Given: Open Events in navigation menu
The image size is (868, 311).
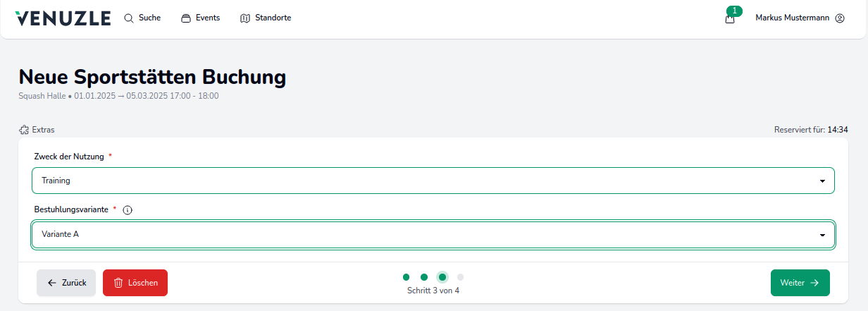Looking at the screenshot, I should pyautogui.click(x=208, y=18).
